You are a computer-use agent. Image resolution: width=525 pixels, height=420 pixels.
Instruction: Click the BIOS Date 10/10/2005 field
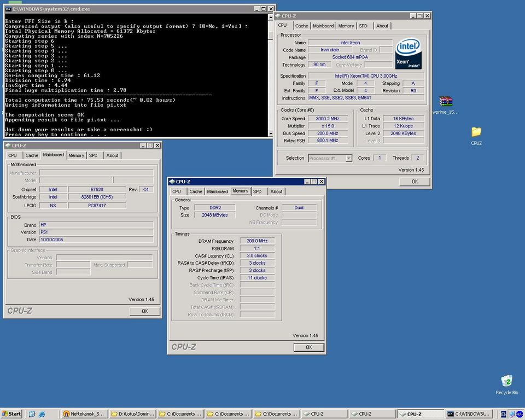pos(96,240)
